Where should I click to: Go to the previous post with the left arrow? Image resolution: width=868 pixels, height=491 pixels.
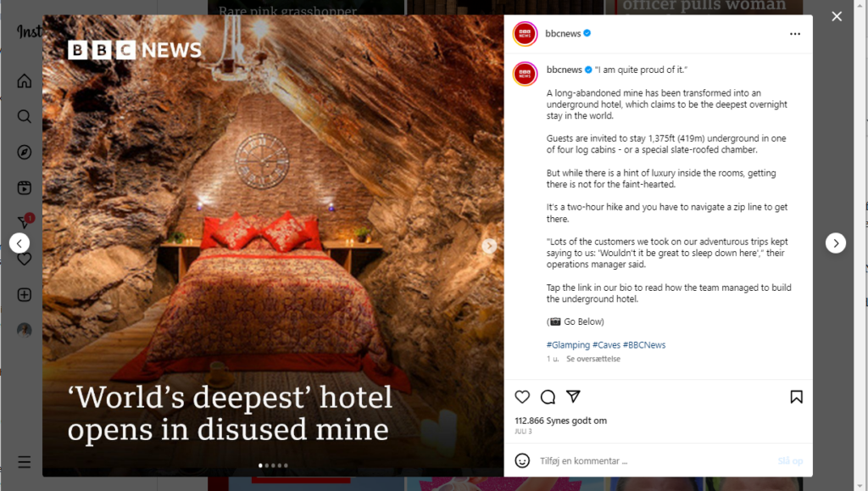[19, 243]
